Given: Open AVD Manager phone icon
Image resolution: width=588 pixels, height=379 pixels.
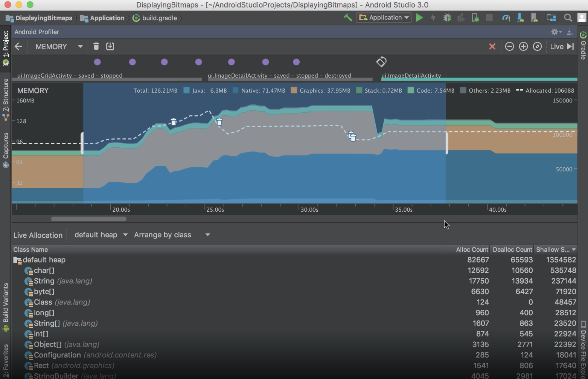Looking at the screenshot, I should point(533,18).
